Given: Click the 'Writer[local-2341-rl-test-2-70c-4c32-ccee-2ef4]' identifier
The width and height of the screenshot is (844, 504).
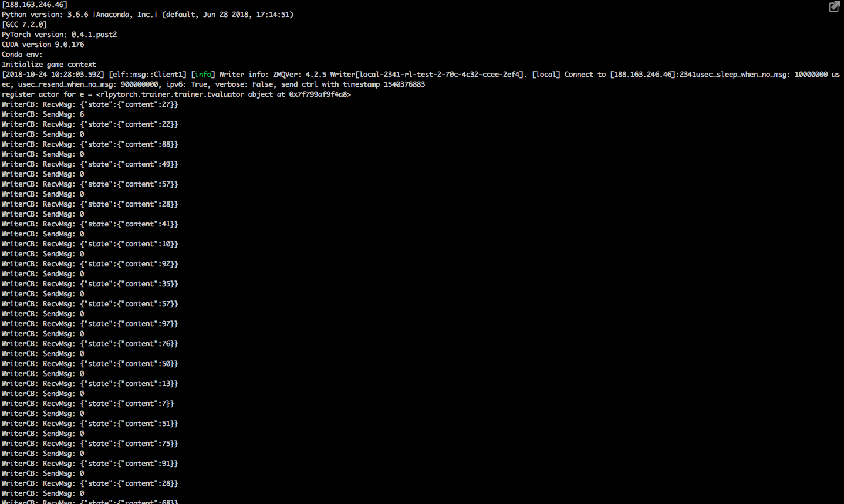Looking at the screenshot, I should click(428, 75).
